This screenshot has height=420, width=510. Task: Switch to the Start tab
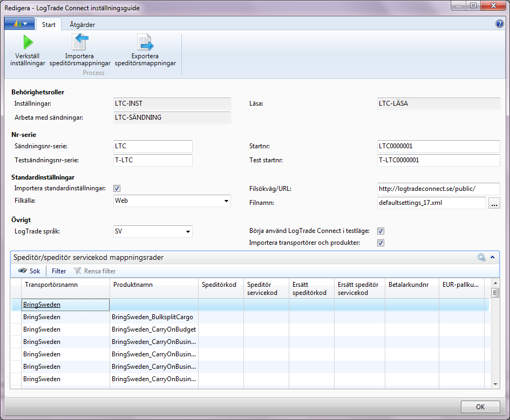coord(49,25)
